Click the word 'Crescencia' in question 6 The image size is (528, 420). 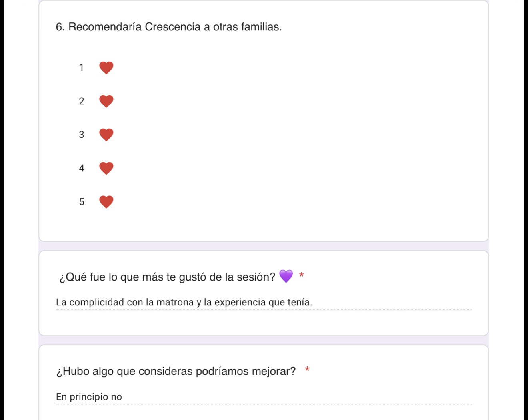tap(173, 27)
